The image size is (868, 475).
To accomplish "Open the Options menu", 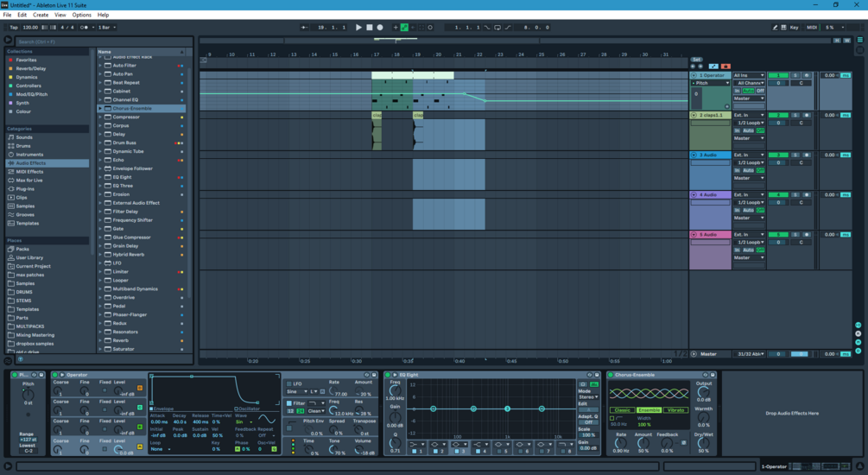I will (x=81, y=15).
